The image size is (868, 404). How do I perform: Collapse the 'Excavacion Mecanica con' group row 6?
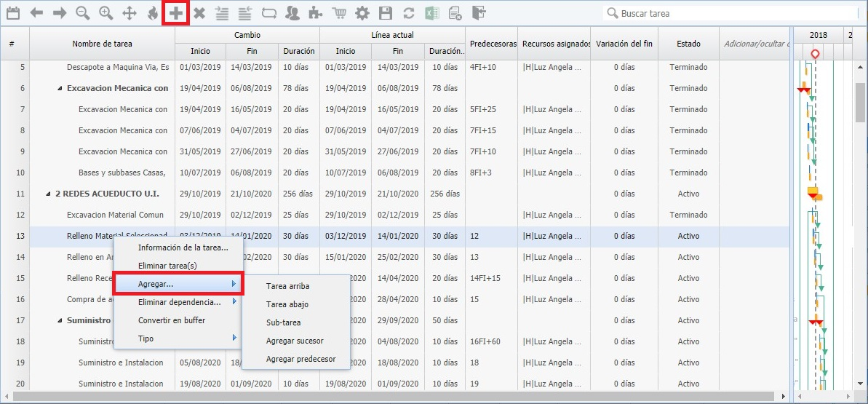60,88
